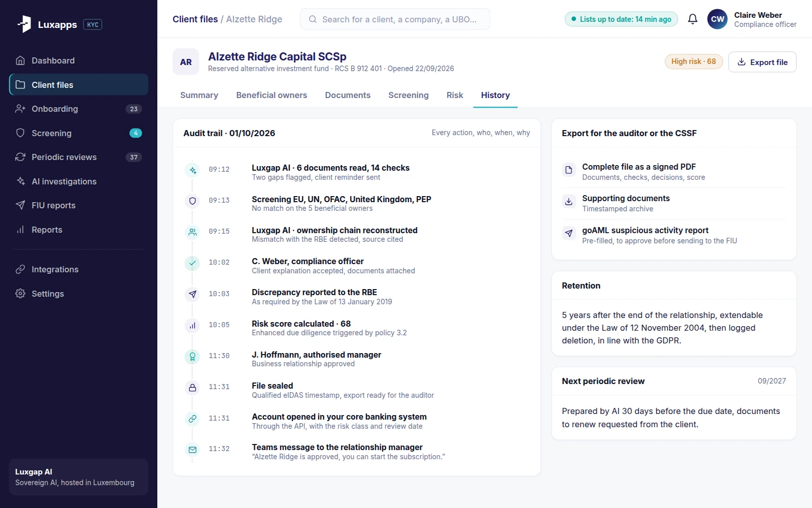Switch to the Documents tab

[348, 95]
